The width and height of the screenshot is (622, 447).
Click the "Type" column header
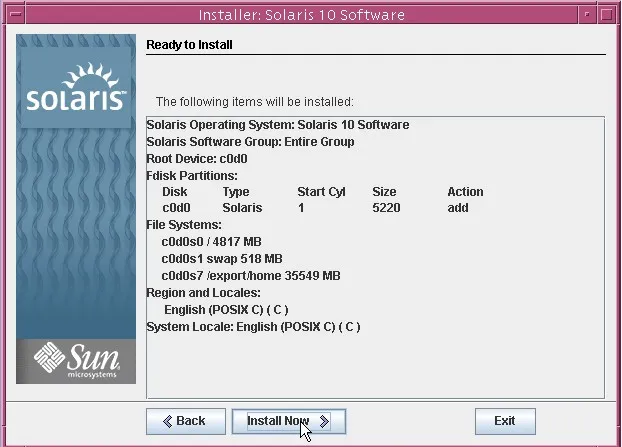click(x=236, y=192)
